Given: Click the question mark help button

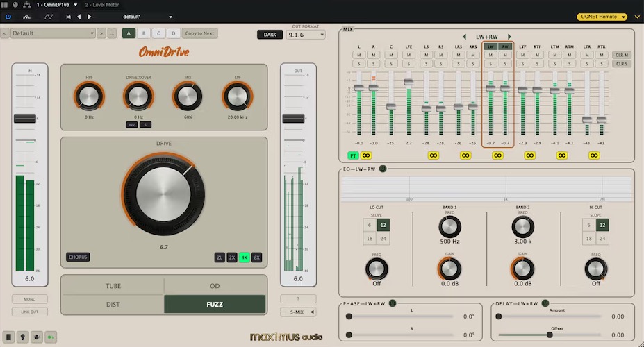Looking at the screenshot, I should [x=299, y=298].
